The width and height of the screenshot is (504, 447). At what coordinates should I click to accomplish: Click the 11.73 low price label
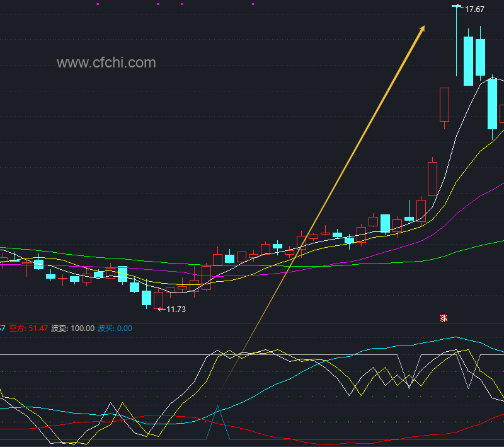pyautogui.click(x=176, y=310)
